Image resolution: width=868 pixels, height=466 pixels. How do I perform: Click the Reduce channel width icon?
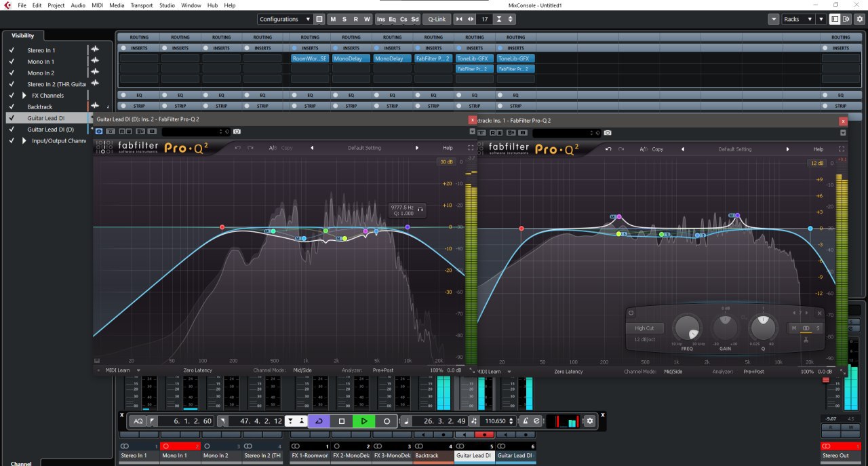(x=459, y=19)
